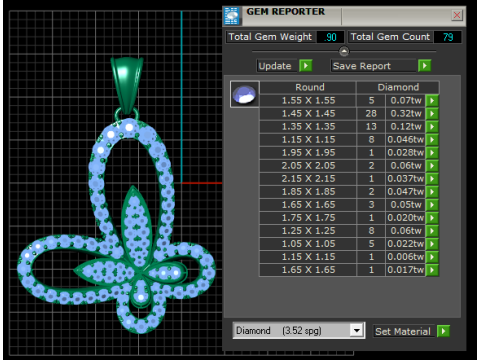Open the Diamond (3.52 spg) material dropdown

(357, 330)
